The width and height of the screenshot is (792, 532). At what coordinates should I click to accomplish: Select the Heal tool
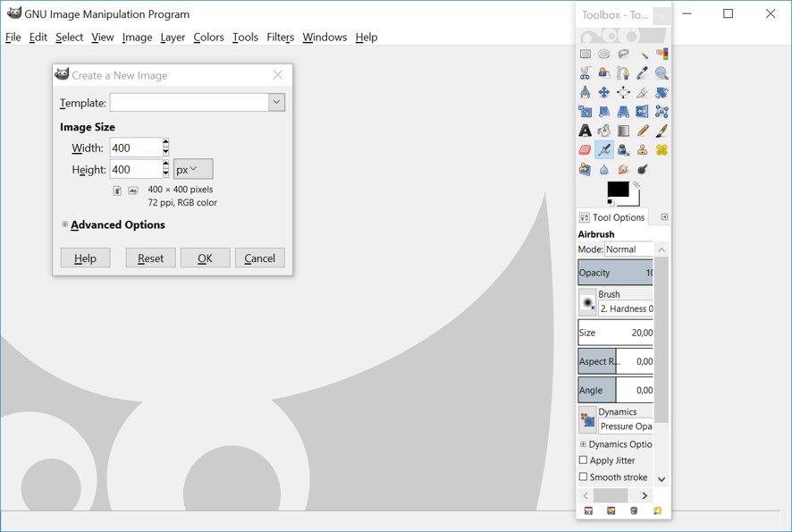(661, 150)
